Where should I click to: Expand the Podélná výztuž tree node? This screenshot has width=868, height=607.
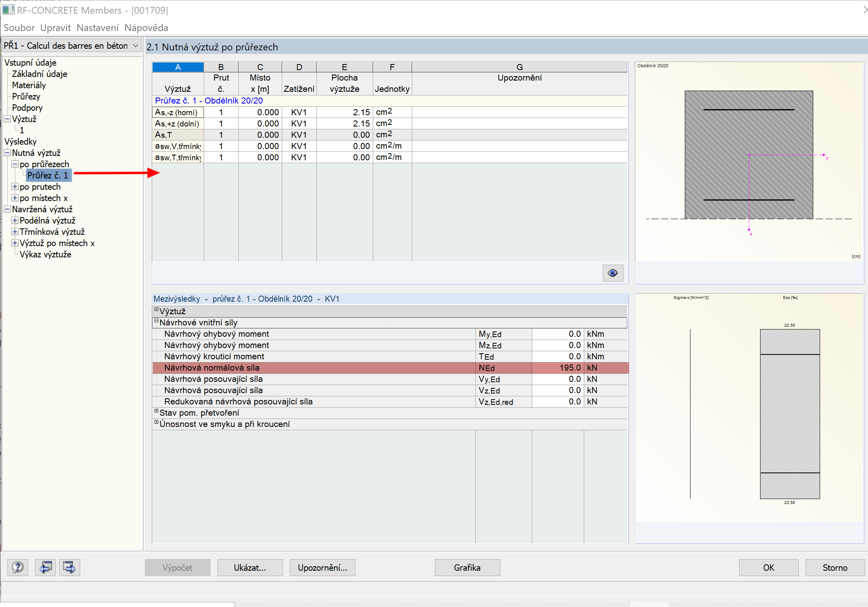(x=15, y=220)
